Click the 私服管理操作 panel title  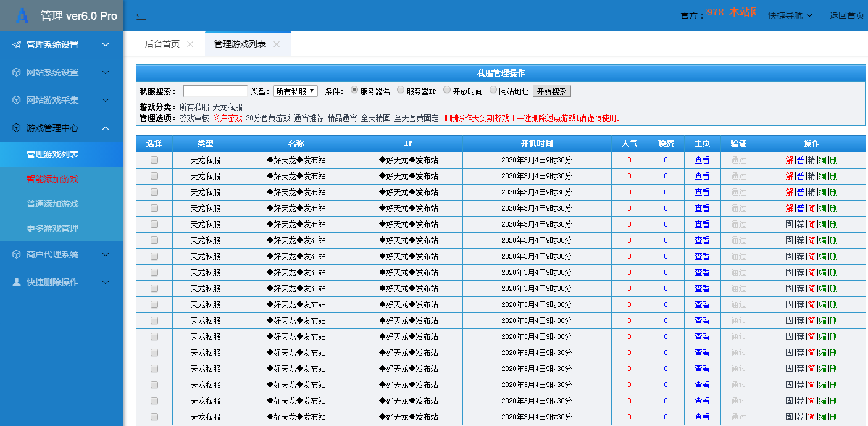click(x=501, y=73)
